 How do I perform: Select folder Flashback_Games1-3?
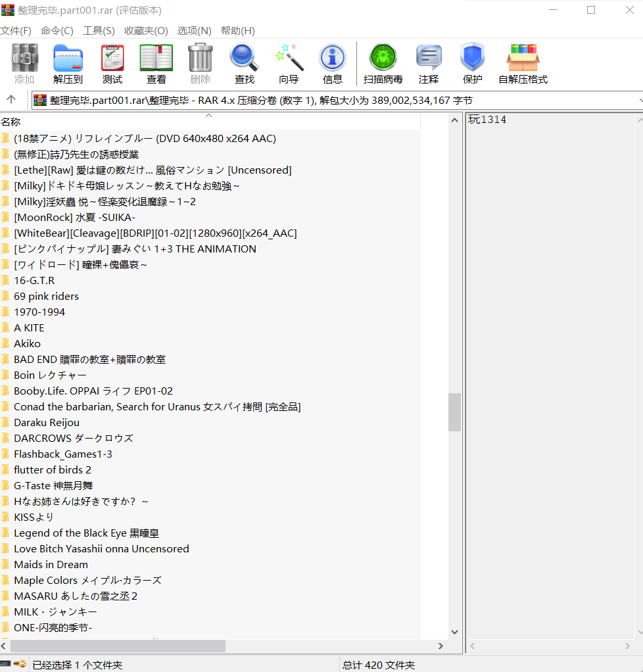(63, 454)
